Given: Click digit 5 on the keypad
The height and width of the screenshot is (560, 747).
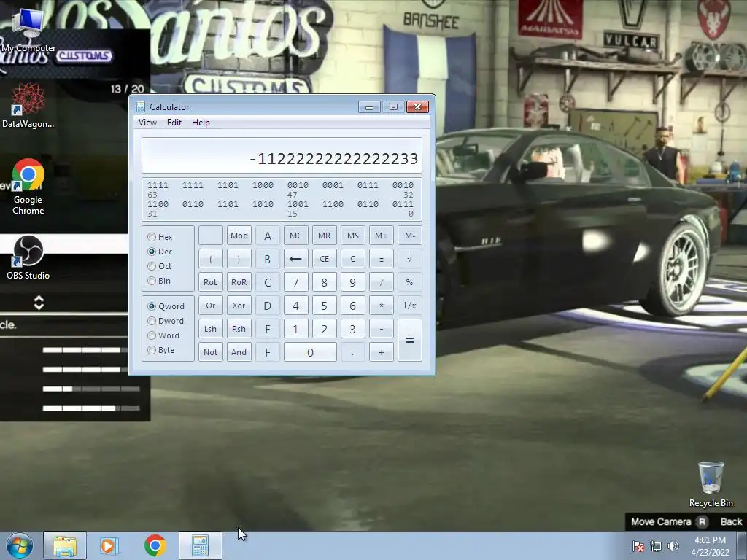Looking at the screenshot, I should click(x=325, y=306).
